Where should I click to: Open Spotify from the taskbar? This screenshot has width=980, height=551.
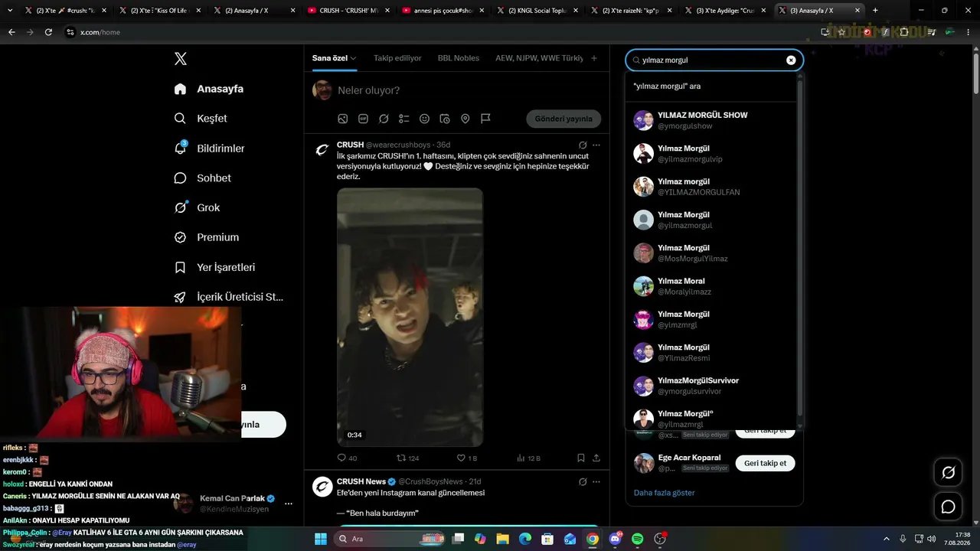[638, 539]
